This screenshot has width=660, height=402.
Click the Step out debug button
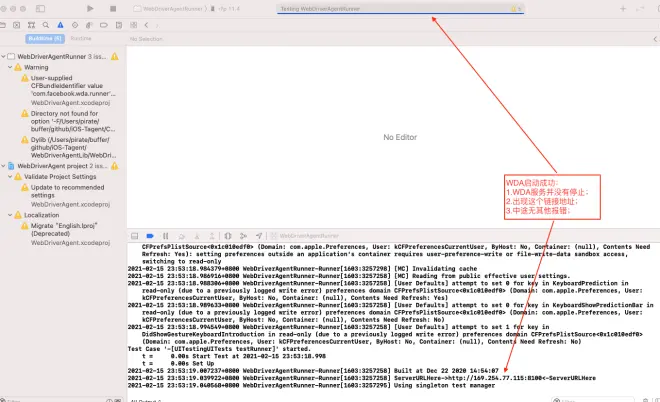point(212,236)
